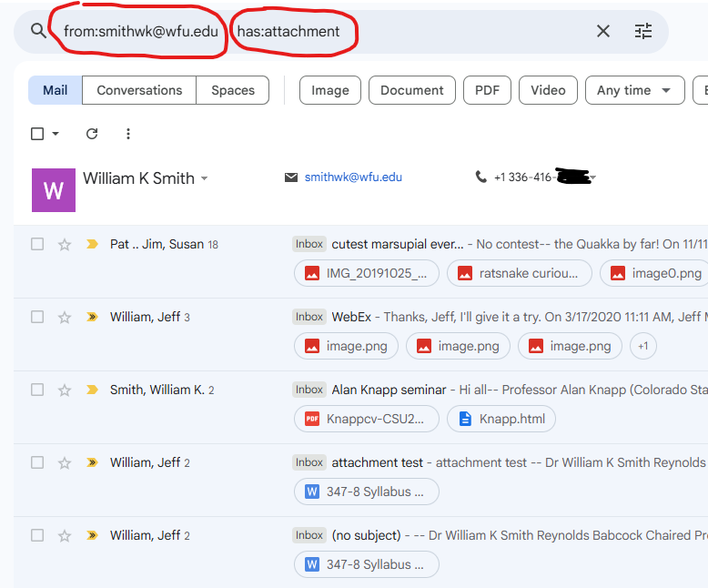This screenshot has height=588, width=708.
Task: Star the cutest marsupial ever email
Action: tap(65, 244)
